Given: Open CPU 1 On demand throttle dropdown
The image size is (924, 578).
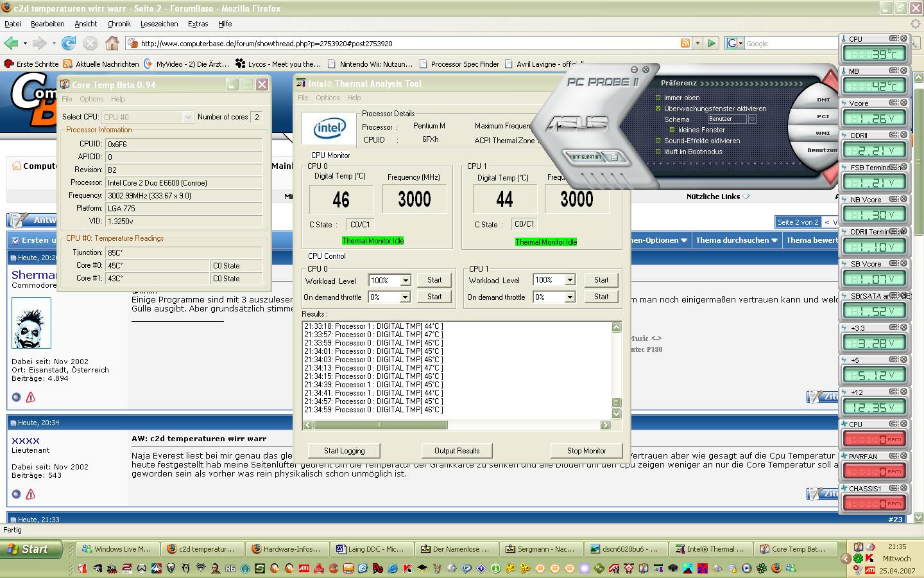Looking at the screenshot, I should (x=569, y=297).
